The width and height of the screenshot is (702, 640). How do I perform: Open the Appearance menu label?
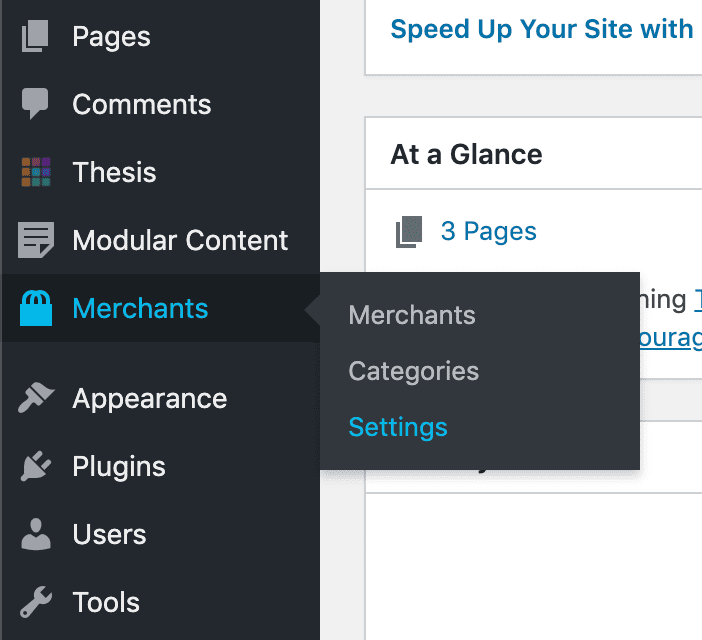click(150, 399)
